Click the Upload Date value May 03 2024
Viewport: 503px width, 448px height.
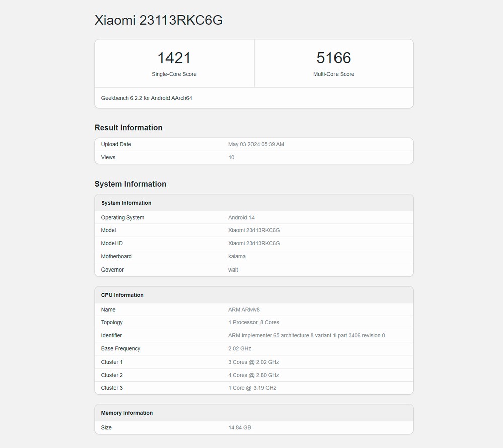pos(256,144)
